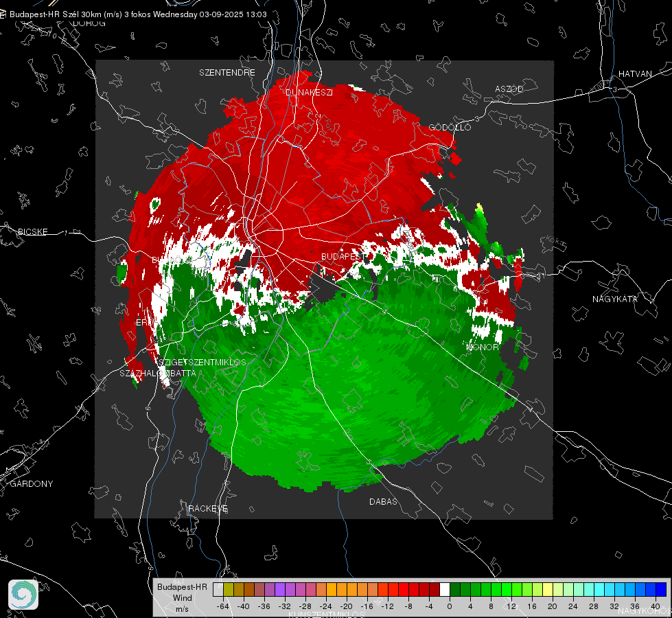Viewport: 672px width, 618px height.
Task: Click the BICSKE city label
Action: point(33,231)
